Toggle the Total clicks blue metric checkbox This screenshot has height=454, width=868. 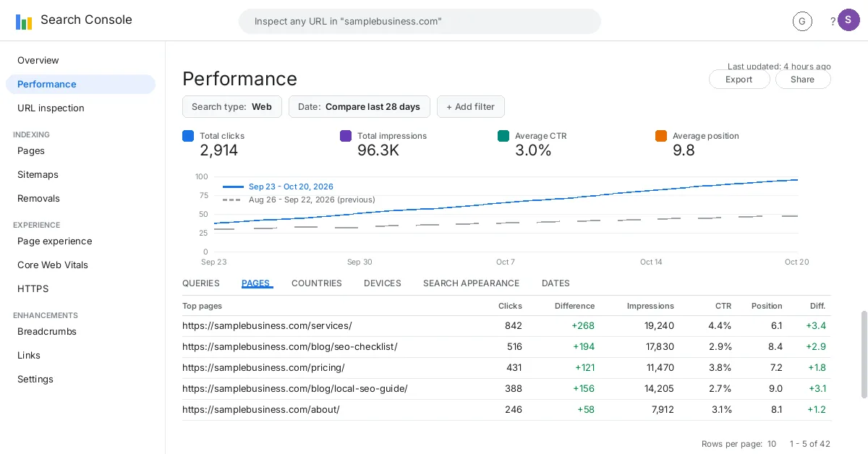[x=188, y=136]
